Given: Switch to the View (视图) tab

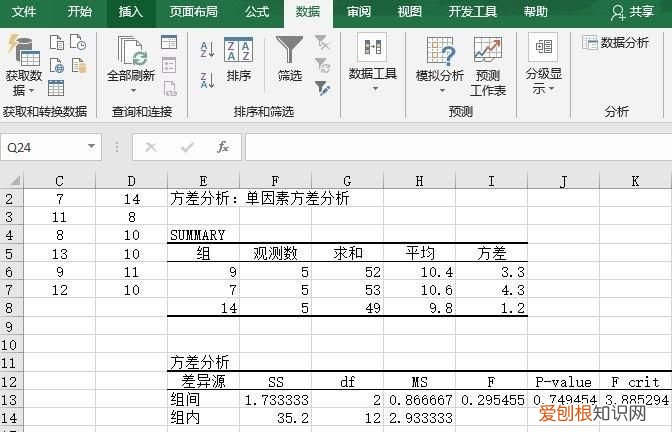Looking at the screenshot, I should click(409, 12).
